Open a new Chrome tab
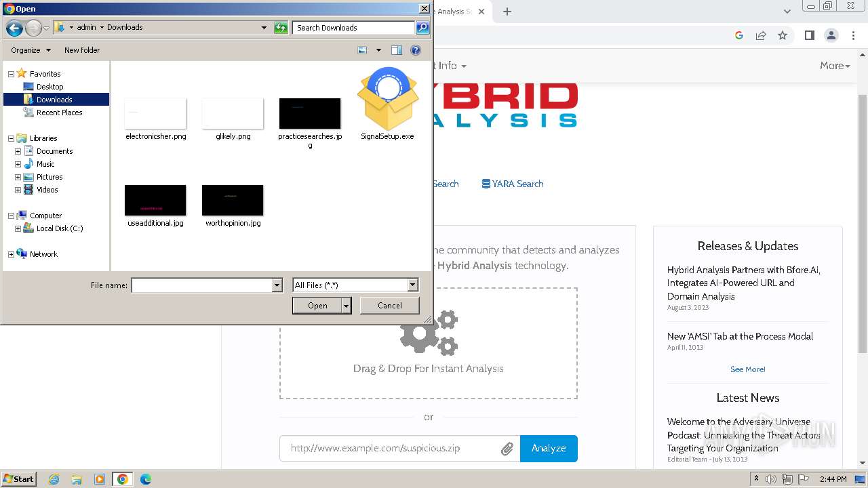 [x=507, y=12]
